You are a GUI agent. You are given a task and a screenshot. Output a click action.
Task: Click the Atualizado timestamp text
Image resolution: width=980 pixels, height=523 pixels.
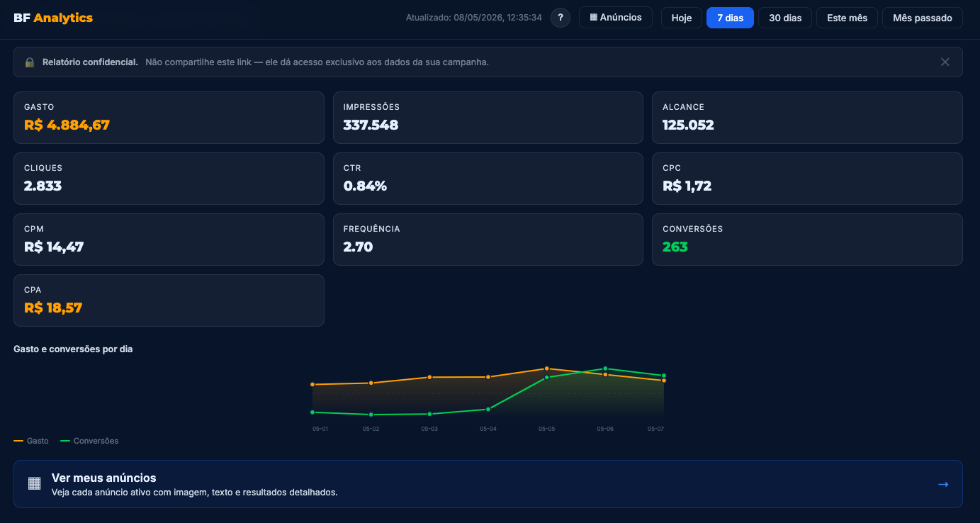(x=473, y=18)
